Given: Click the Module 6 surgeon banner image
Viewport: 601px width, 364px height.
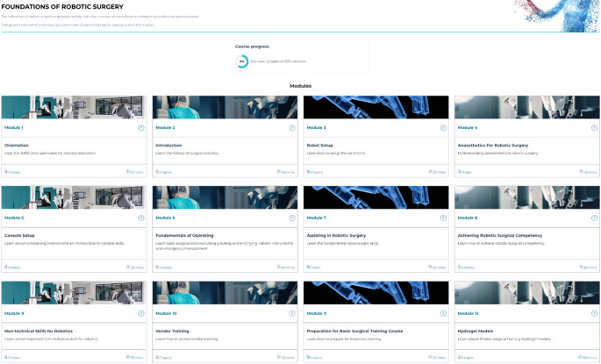Looking at the screenshot, I should click(225, 197).
